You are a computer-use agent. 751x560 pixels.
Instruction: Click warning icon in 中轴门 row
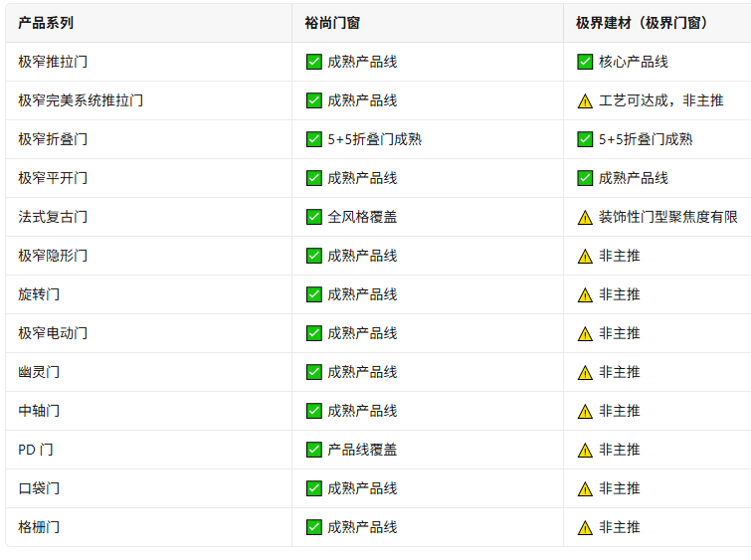click(x=585, y=412)
